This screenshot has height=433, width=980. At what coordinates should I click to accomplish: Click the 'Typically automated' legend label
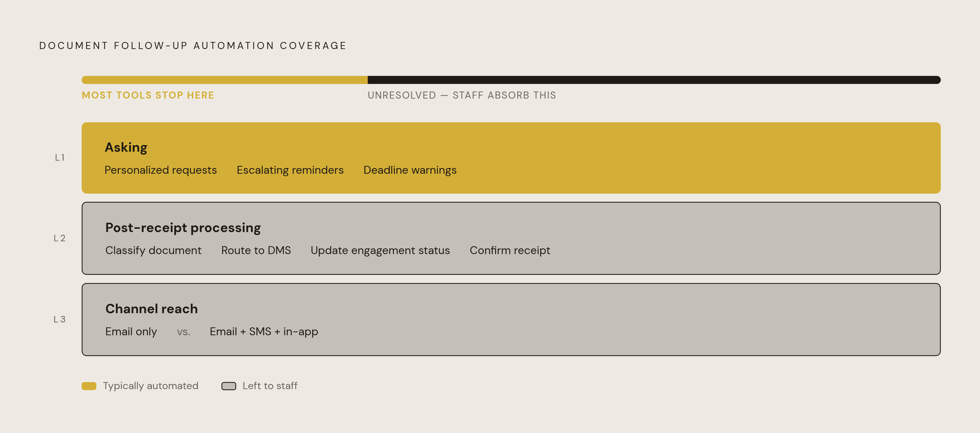click(x=151, y=386)
